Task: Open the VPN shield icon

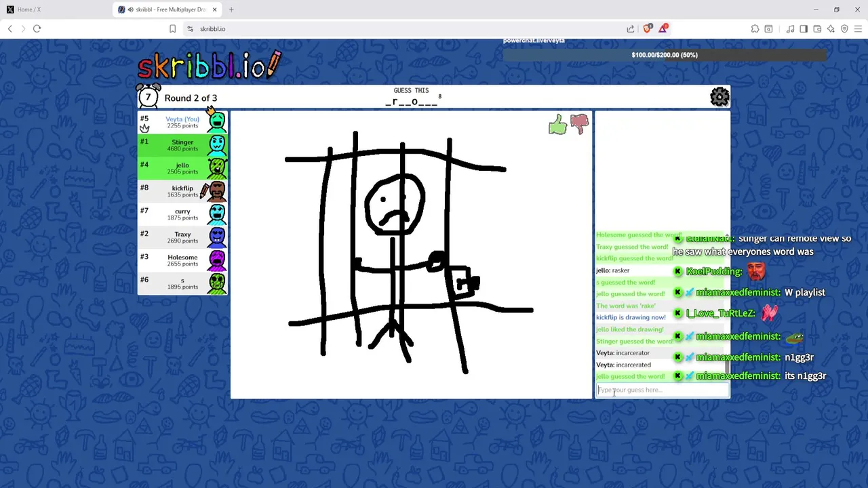Action: (844, 28)
